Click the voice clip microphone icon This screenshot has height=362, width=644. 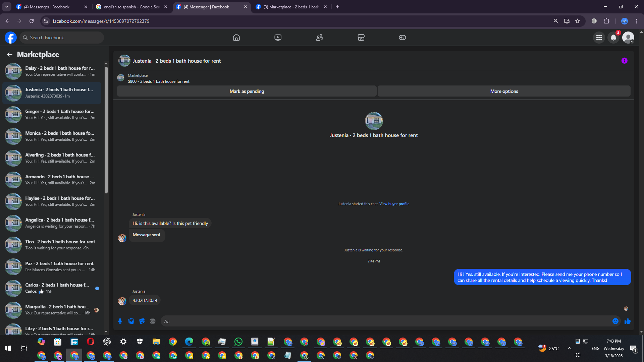(x=120, y=321)
